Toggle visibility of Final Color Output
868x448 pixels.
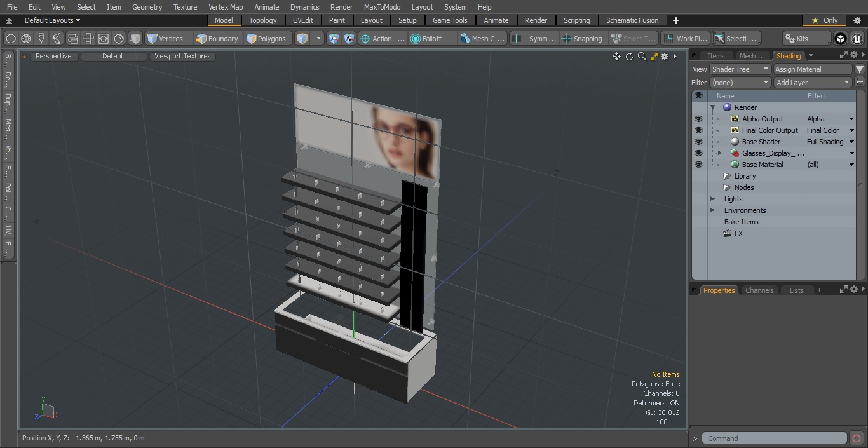[x=699, y=130]
